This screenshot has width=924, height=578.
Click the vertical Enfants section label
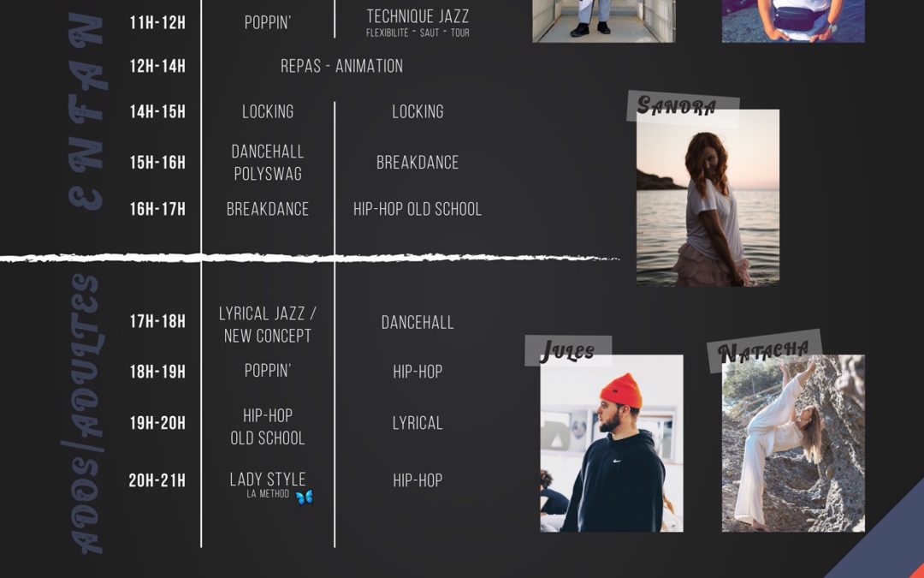click(86, 111)
